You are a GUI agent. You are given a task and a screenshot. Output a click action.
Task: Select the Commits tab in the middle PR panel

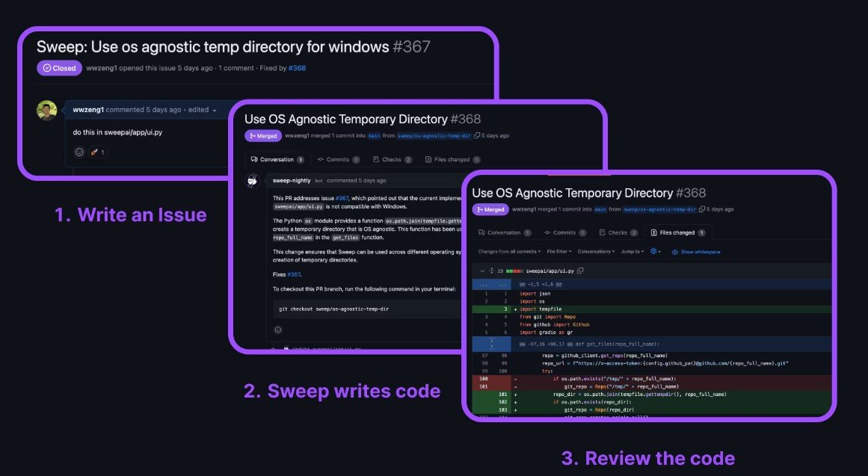pos(338,159)
